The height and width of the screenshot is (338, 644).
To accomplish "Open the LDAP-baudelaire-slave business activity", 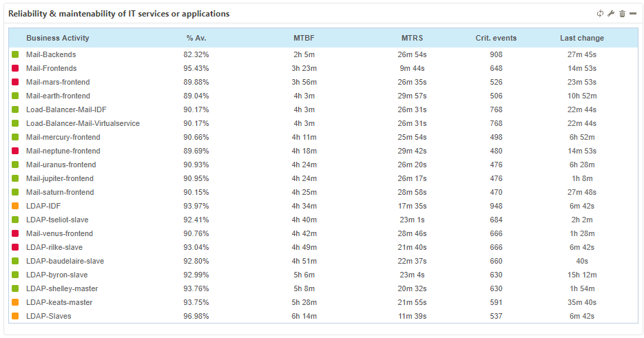I will pos(65,261).
